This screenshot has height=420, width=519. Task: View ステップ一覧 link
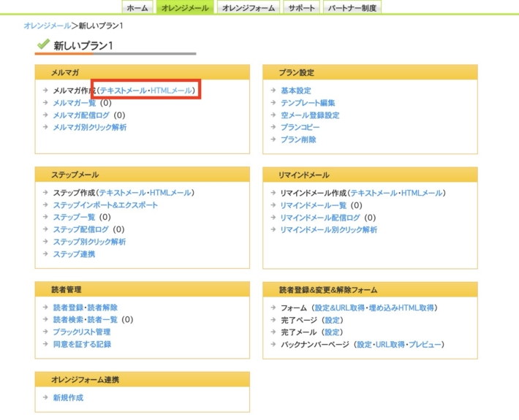[74, 217]
